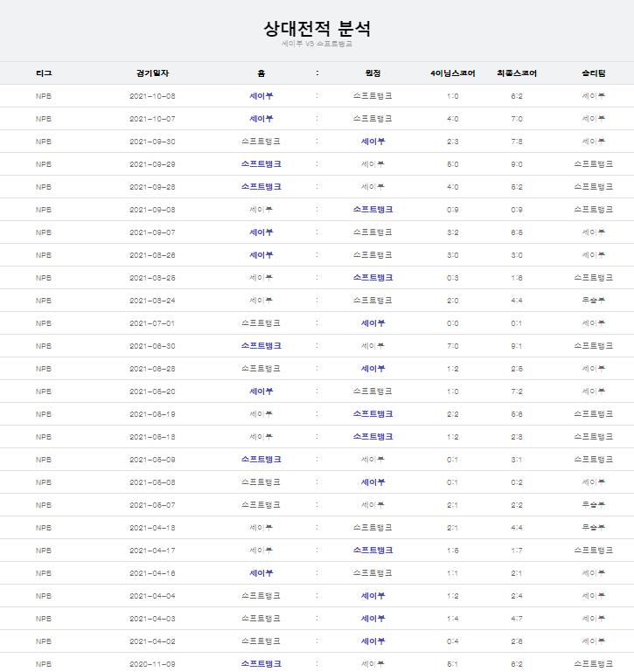Open home team 세이부 in the 2021-10-08 row
This screenshot has width=634, height=672.
coord(261,96)
